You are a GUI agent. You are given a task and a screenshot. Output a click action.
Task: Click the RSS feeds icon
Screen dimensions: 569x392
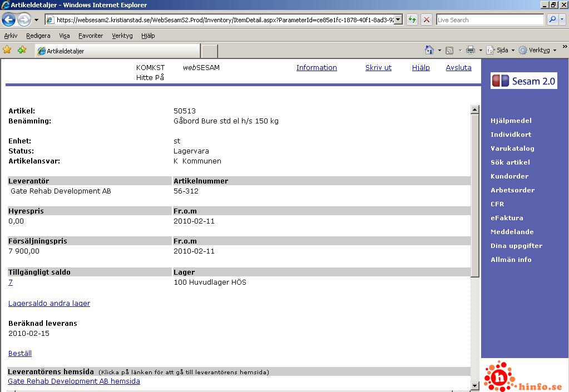[449, 51]
